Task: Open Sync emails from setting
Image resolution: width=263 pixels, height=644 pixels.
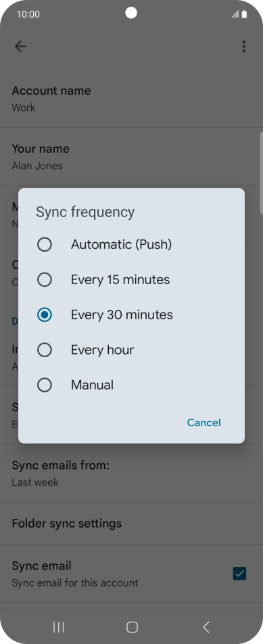Action: tap(131, 473)
